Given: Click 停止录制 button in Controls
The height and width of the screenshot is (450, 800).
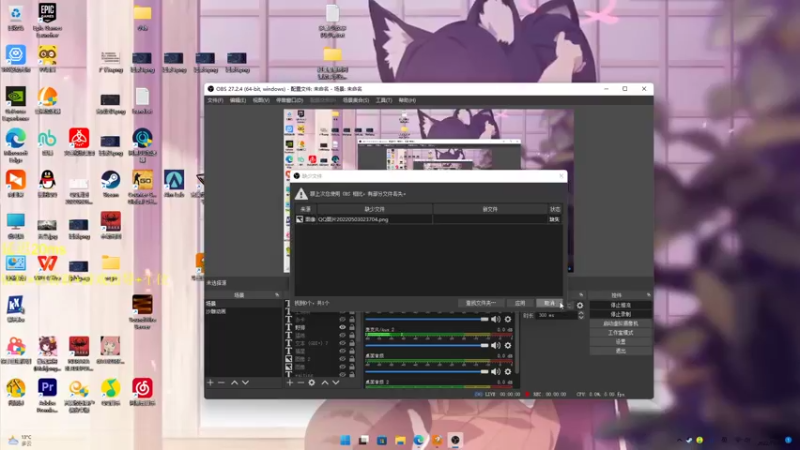Looking at the screenshot, I should tap(620, 314).
